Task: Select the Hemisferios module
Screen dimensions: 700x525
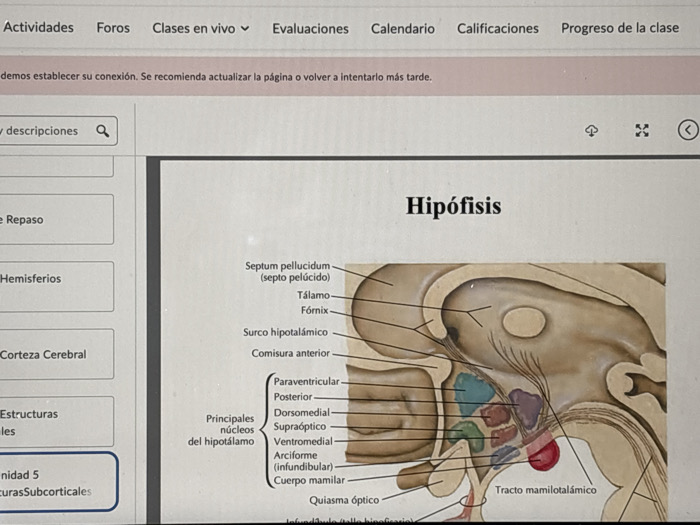Action: [56, 286]
